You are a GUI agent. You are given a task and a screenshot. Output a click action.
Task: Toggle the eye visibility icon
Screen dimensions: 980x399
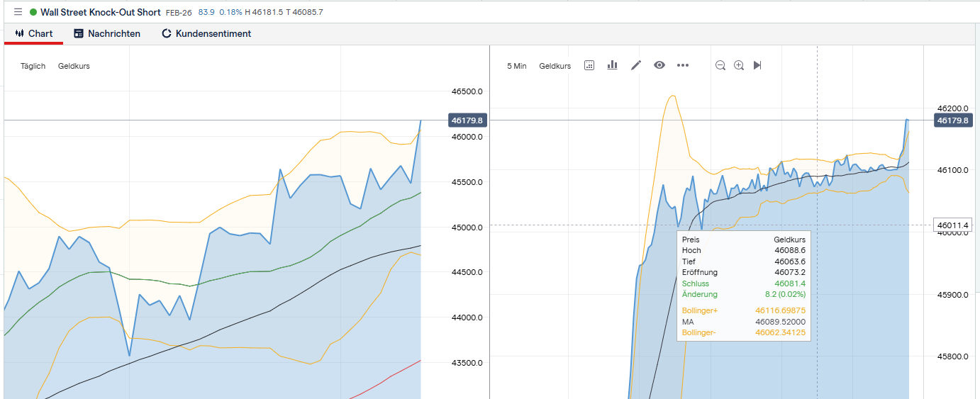point(659,65)
